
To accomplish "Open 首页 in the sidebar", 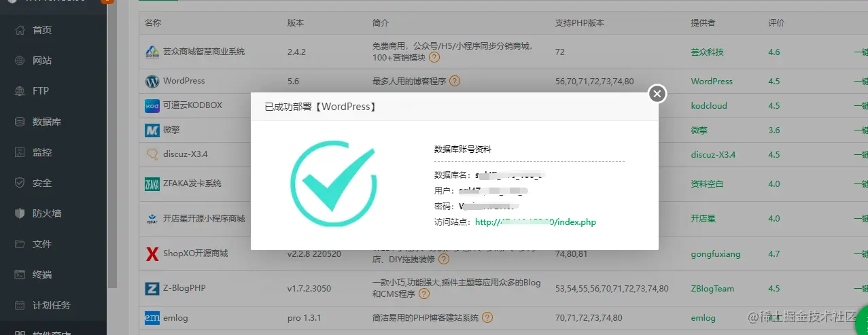I will [x=42, y=30].
